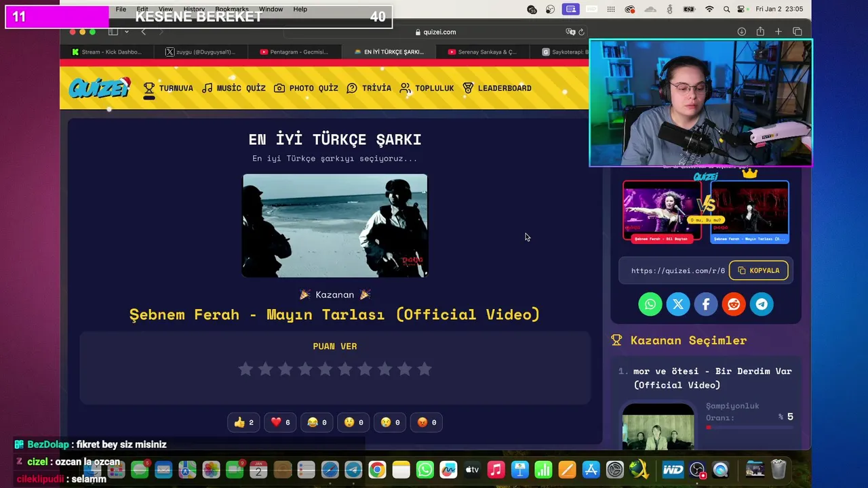This screenshot has height=488, width=868.
Task: Open the mor ve ötesi video thumbnail
Action: 658,426
